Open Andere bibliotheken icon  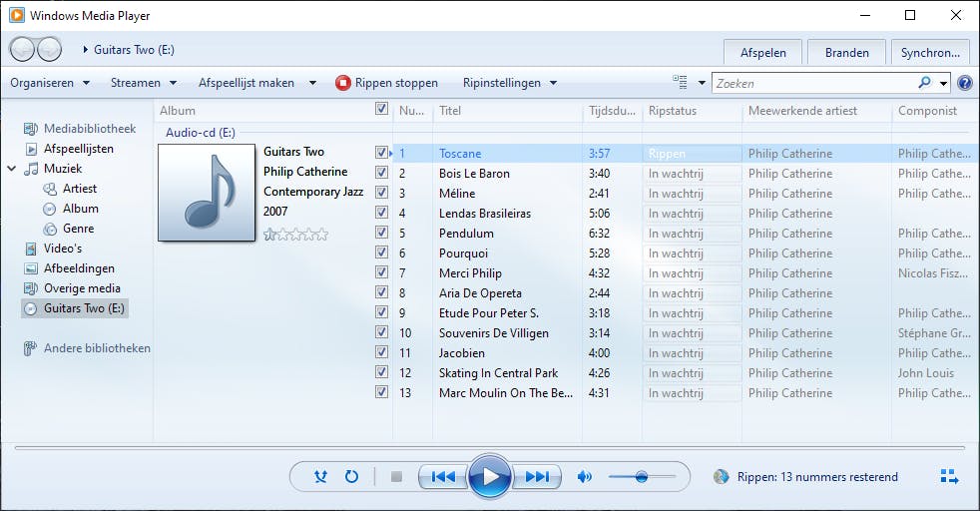[x=30, y=348]
